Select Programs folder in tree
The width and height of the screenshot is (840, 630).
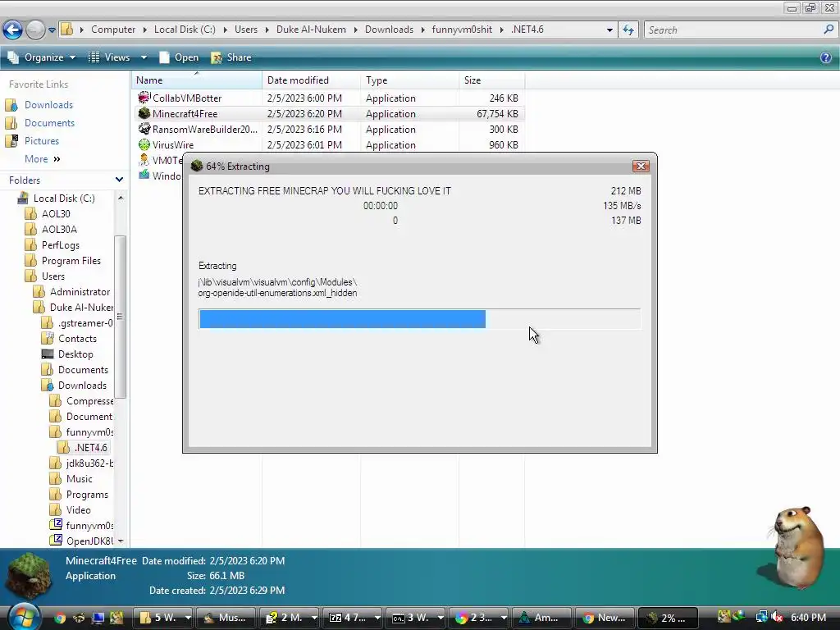click(x=87, y=495)
